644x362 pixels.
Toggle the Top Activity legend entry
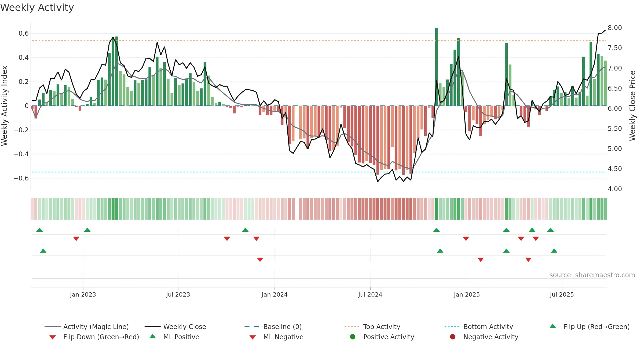(372, 327)
